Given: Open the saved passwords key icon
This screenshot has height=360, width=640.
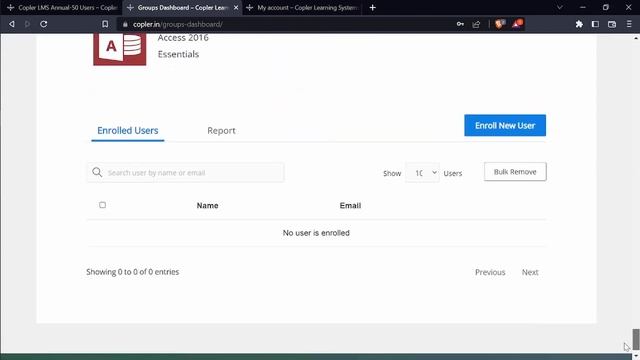Looking at the screenshot, I should 460,24.
